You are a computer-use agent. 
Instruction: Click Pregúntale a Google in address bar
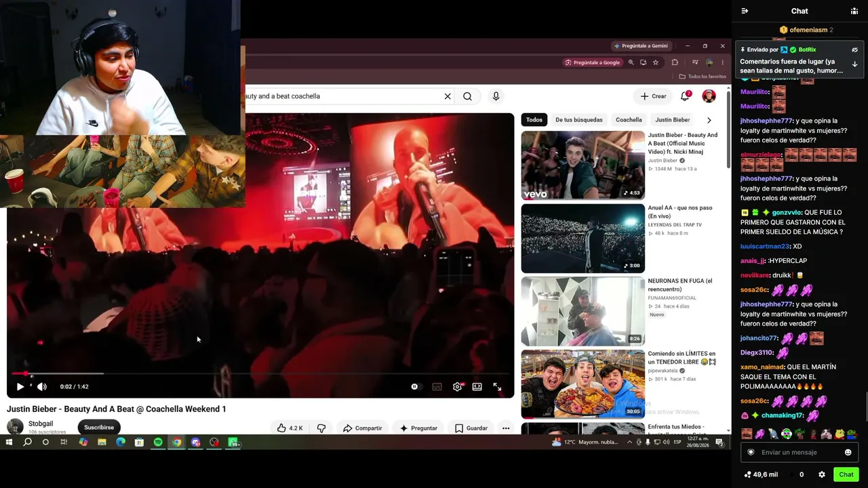(x=593, y=62)
